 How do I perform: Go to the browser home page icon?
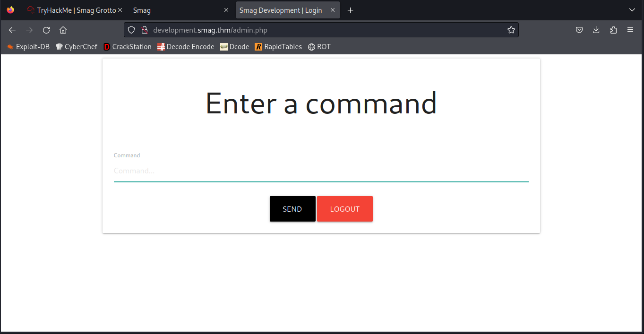pyautogui.click(x=63, y=30)
